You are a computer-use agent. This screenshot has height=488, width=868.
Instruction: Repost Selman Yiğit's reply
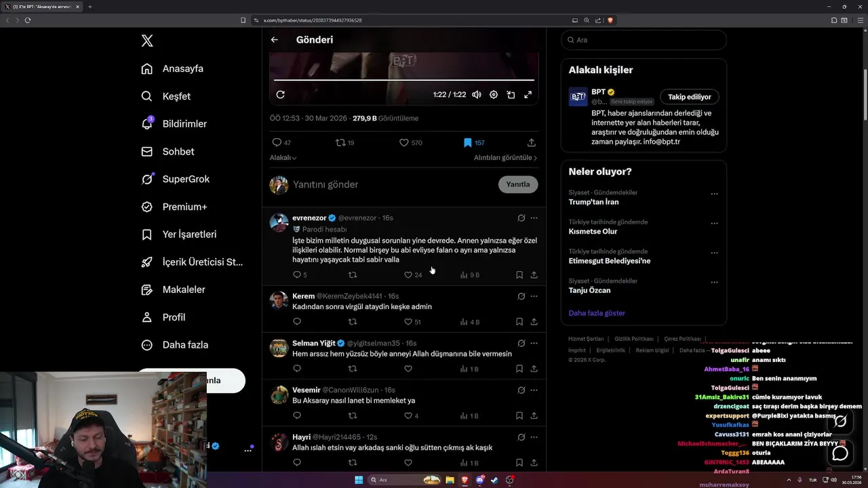353,369
